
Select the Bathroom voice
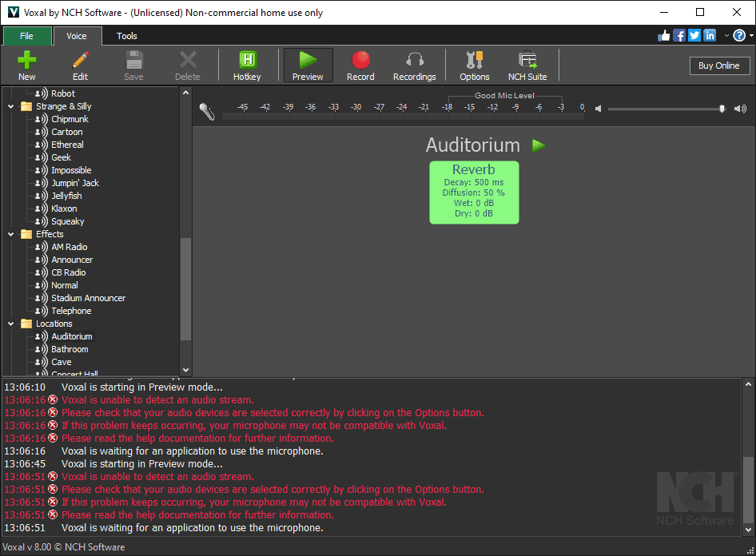70,349
